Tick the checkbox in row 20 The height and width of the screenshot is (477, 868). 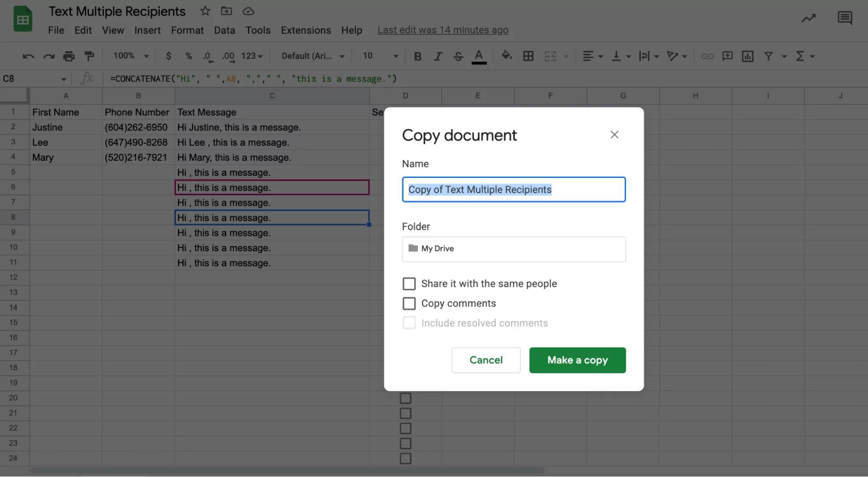click(x=405, y=398)
